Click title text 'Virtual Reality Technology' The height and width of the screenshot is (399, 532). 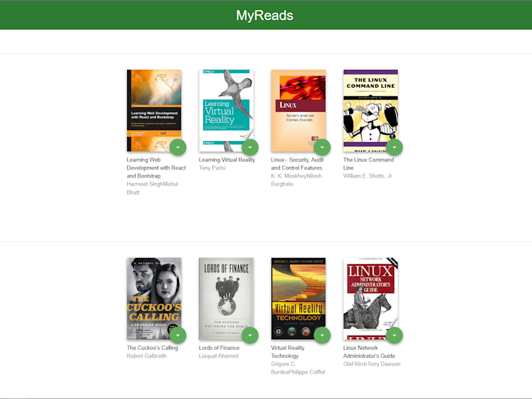(x=288, y=352)
